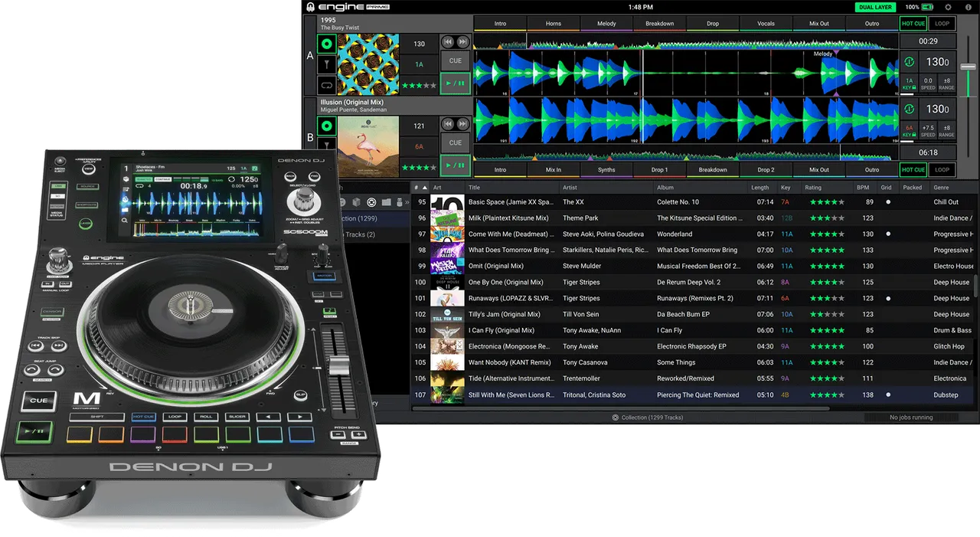Jump to Deck A Vocals hot cue
The height and width of the screenshot is (537, 980).
pos(766,24)
